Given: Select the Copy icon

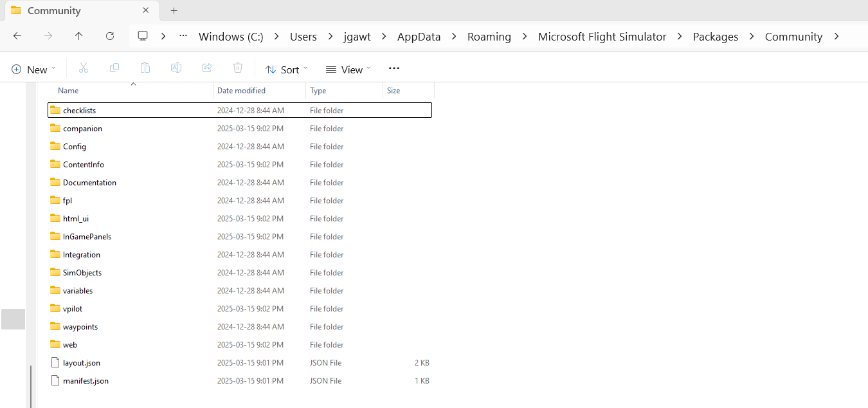Looking at the screenshot, I should 114,68.
